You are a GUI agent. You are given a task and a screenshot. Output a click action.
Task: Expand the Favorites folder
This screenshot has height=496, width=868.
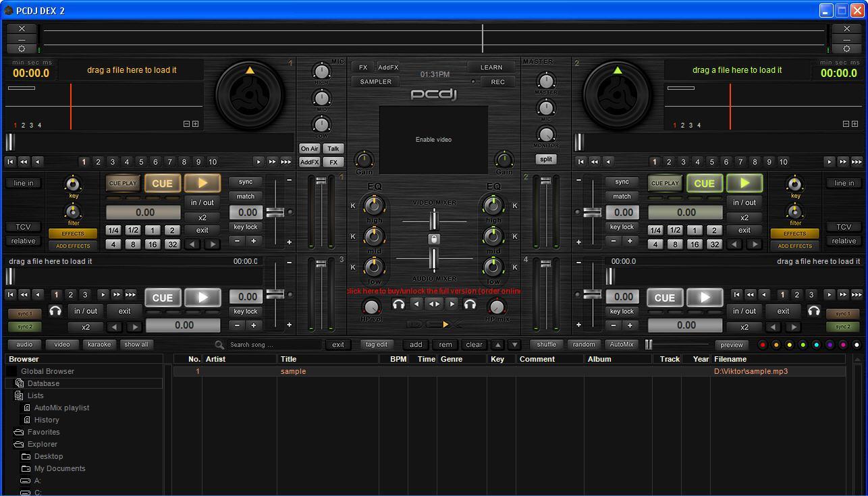(19, 432)
